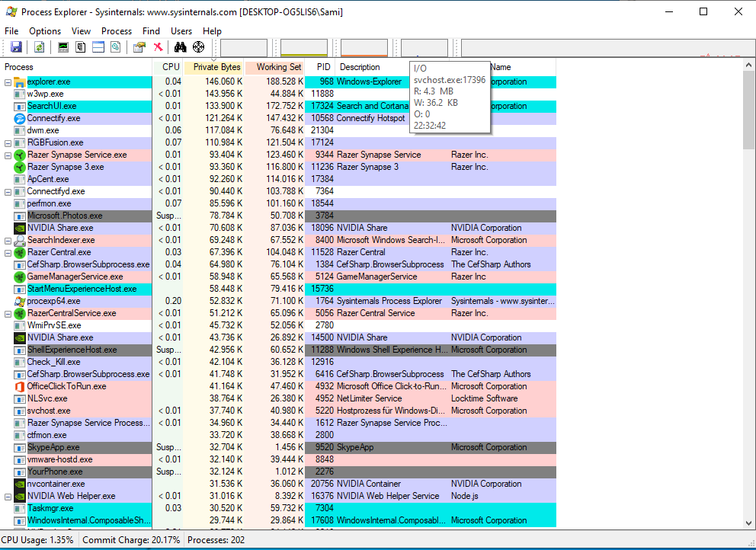Click the Refresh Now toolbar icon
The image size is (756, 550).
39,46
